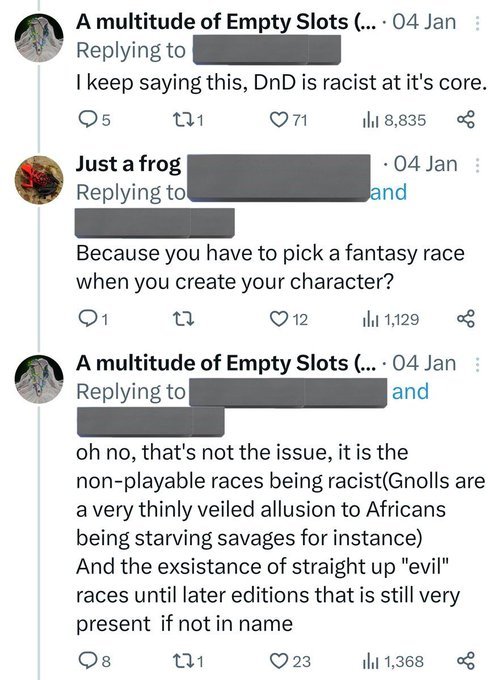502x680 pixels.
Task: Open more options on Just a frog's tweet
Action: pos(477,165)
